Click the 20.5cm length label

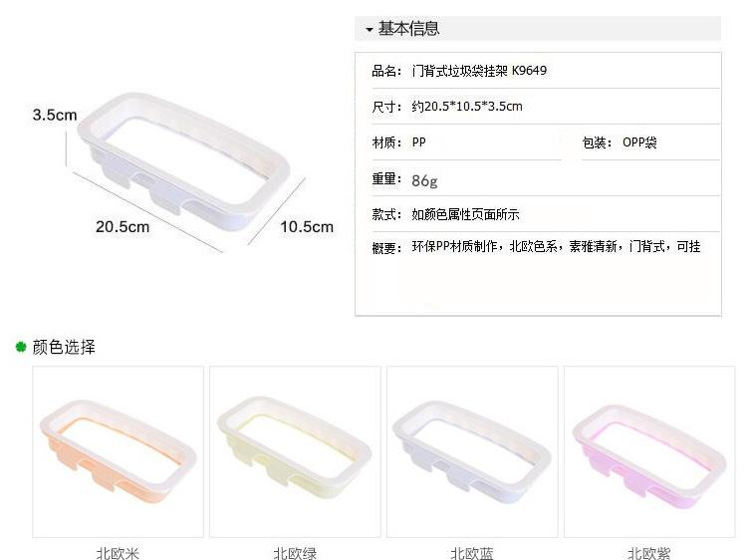[x=123, y=226]
